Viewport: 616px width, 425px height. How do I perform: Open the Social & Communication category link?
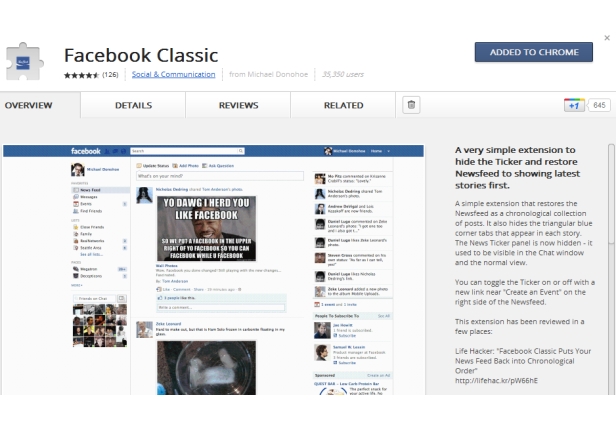coord(173,74)
